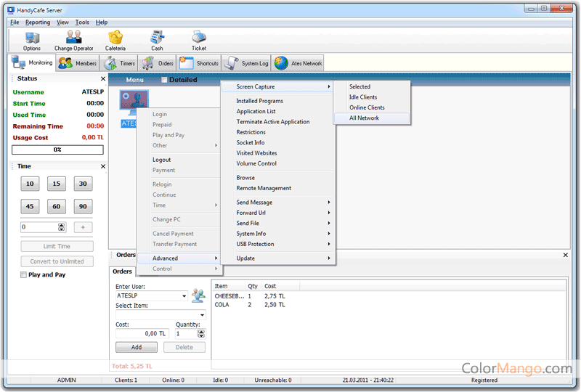Click the 0% usage progress bar
The width and height of the screenshot is (581, 392).
(x=57, y=150)
